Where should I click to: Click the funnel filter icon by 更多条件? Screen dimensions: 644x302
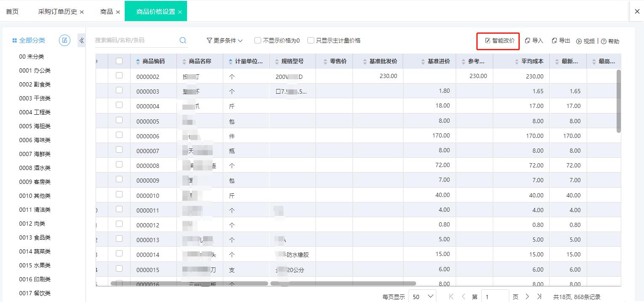coord(208,40)
